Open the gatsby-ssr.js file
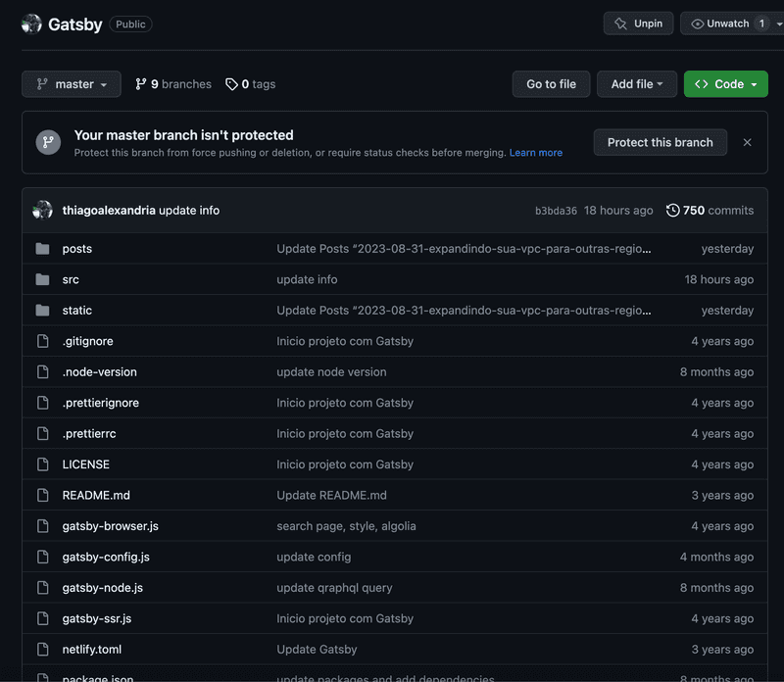 pyautogui.click(x=97, y=618)
